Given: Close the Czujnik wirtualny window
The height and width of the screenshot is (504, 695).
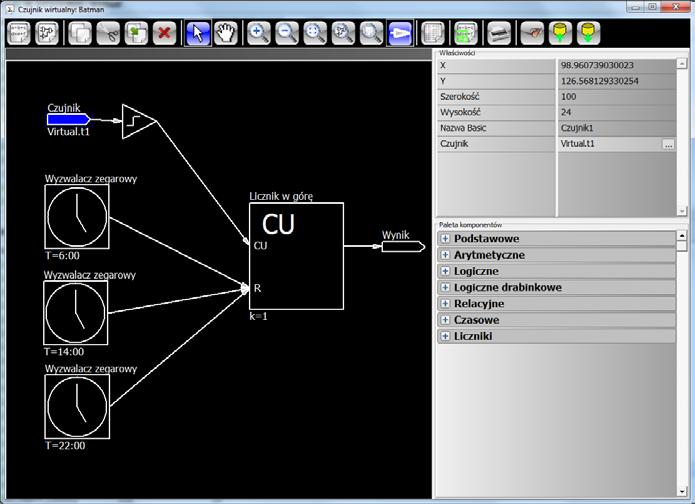Looking at the screenshot, I should [x=675, y=7].
